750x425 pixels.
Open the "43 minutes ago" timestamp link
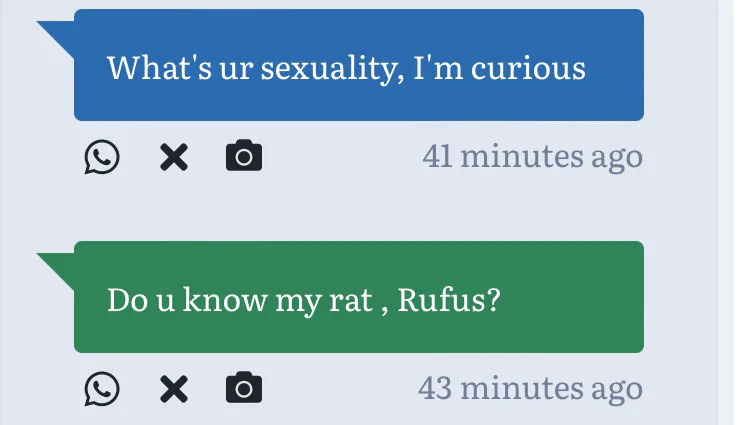[x=530, y=388]
